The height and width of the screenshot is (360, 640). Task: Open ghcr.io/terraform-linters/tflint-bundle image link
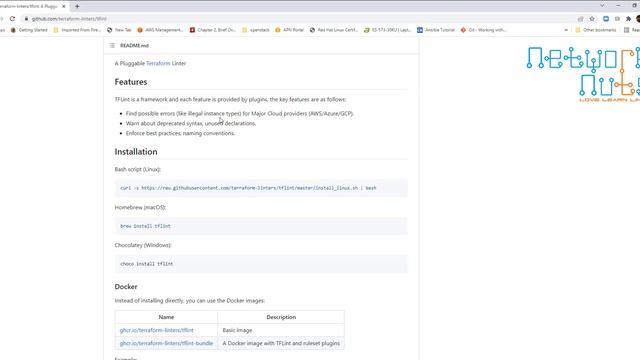coord(166,343)
